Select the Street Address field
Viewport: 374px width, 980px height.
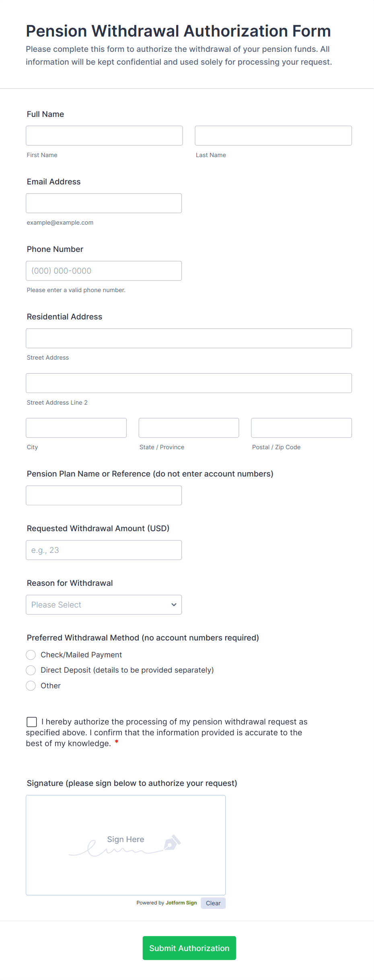(x=189, y=338)
